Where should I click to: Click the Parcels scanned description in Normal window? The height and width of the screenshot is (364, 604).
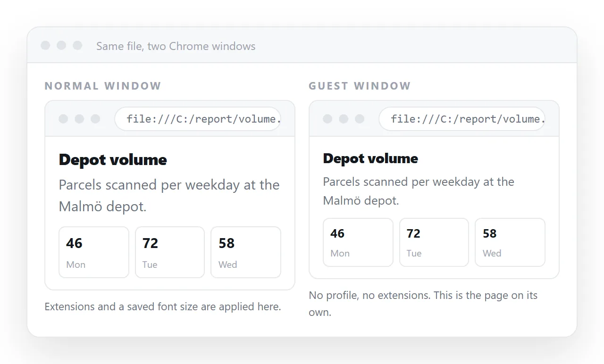169,196
